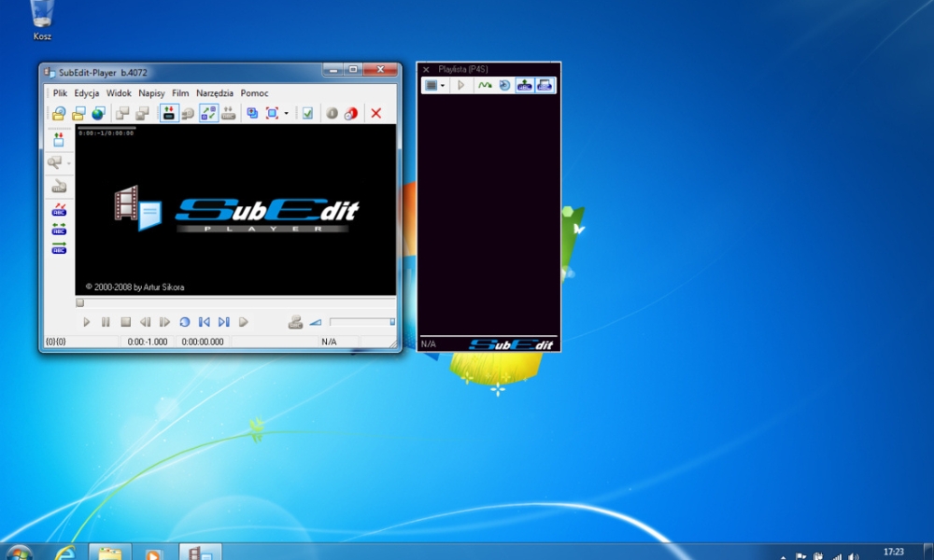934x560 pixels.
Task: Click the seek bar handle below video
Action: click(79, 303)
